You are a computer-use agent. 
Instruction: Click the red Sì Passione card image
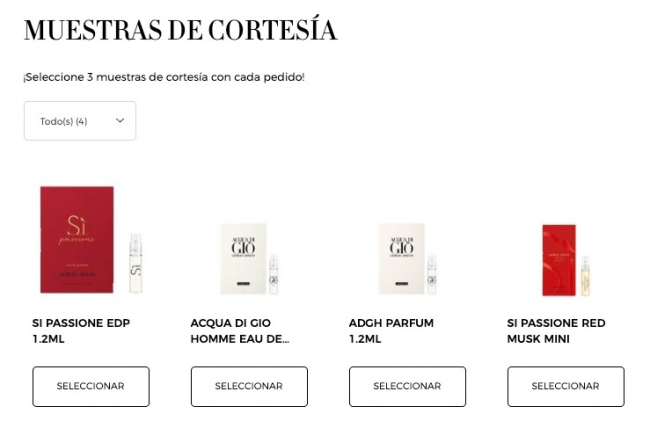pos(77,240)
